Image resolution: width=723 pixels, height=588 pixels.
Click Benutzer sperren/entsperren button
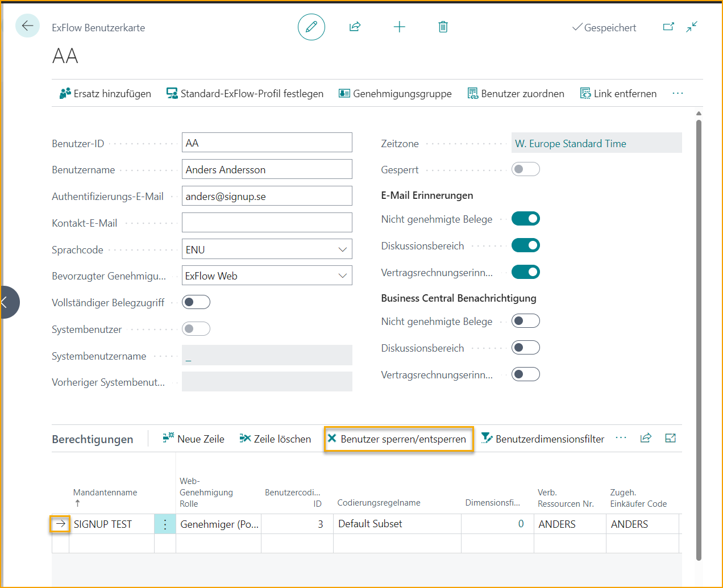pyautogui.click(x=398, y=439)
